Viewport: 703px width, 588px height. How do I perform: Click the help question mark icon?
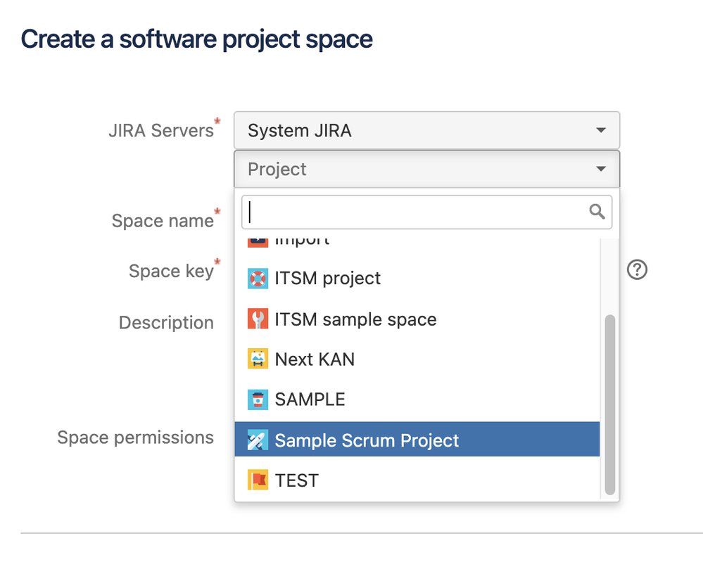(x=637, y=269)
